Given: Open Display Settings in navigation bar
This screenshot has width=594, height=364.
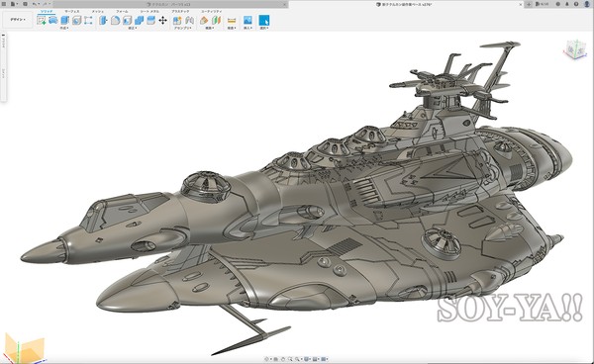Looking at the screenshot, I should [x=306, y=359].
